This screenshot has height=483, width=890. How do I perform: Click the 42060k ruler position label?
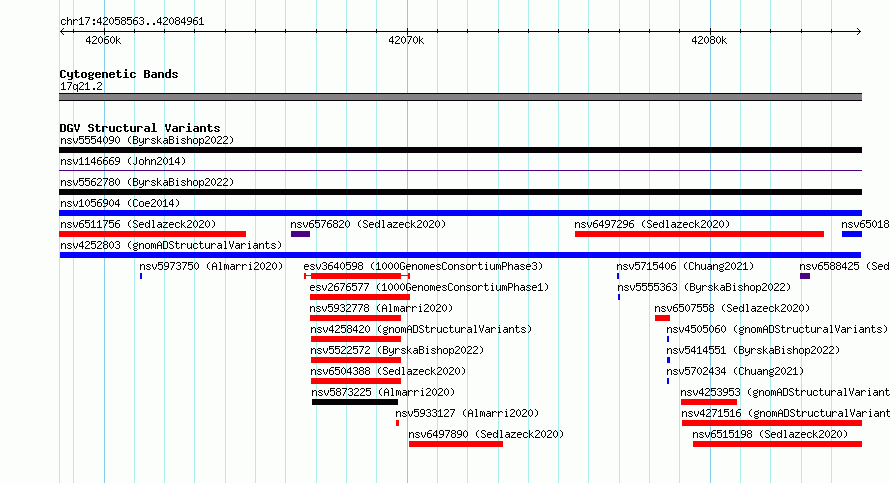103,40
